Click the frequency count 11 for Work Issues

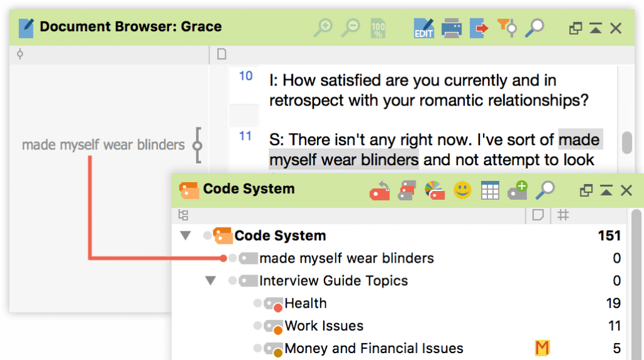[614, 326]
